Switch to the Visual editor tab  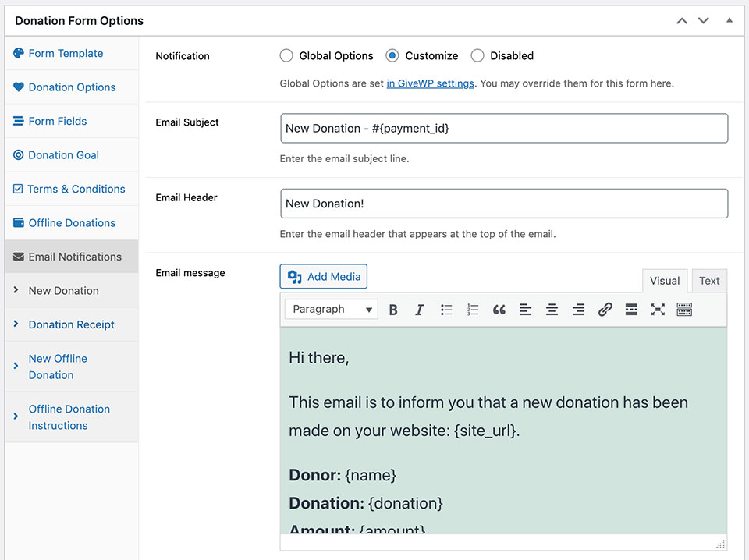665,281
